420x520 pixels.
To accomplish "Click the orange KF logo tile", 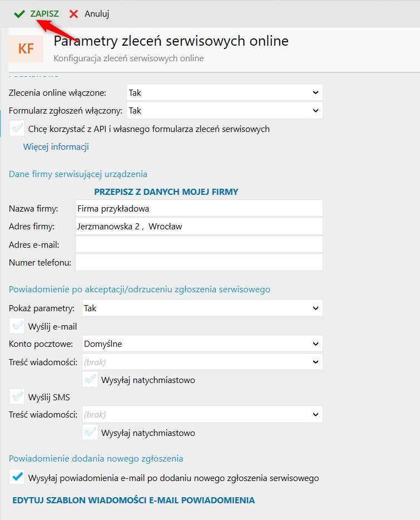I will tap(26, 49).
